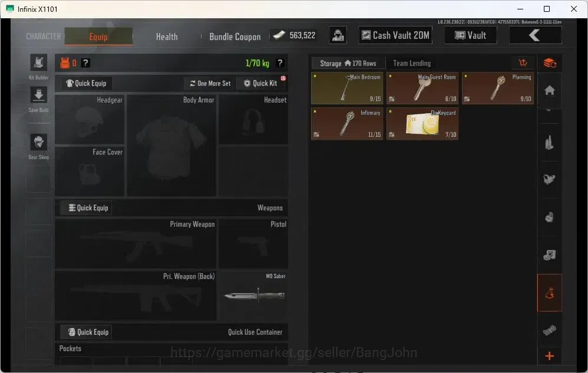This screenshot has height=373, width=588.
Task: Click the back arrow button
Action: [535, 35]
